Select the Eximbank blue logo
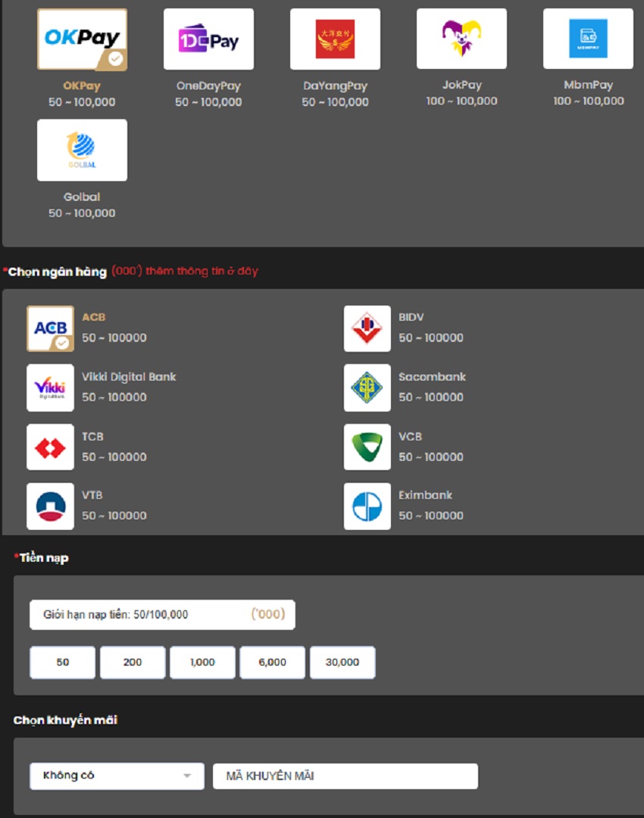 pos(367,506)
